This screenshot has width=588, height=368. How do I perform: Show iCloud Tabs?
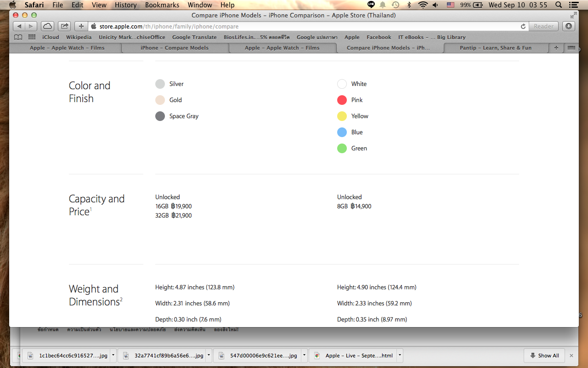pyautogui.click(x=47, y=26)
